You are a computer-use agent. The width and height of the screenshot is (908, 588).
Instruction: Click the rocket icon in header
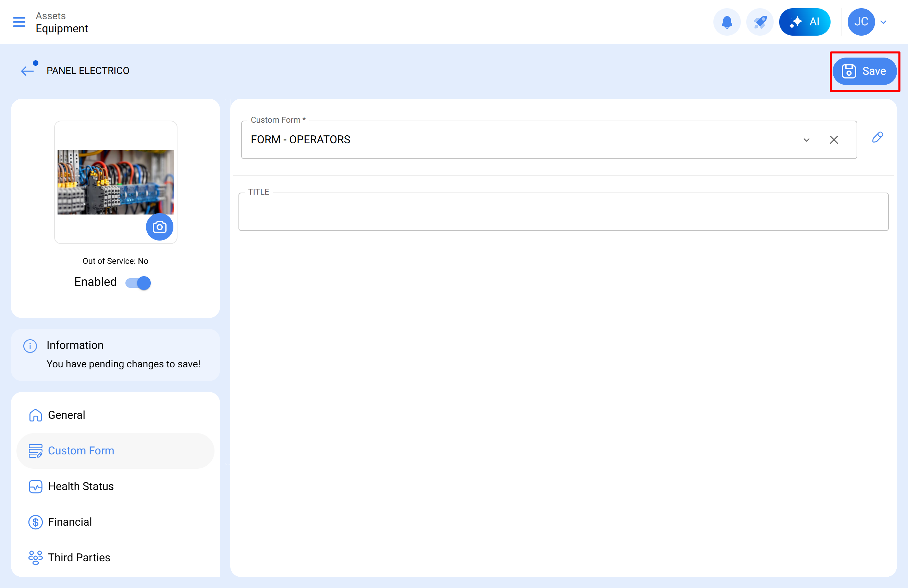coord(760,22)
